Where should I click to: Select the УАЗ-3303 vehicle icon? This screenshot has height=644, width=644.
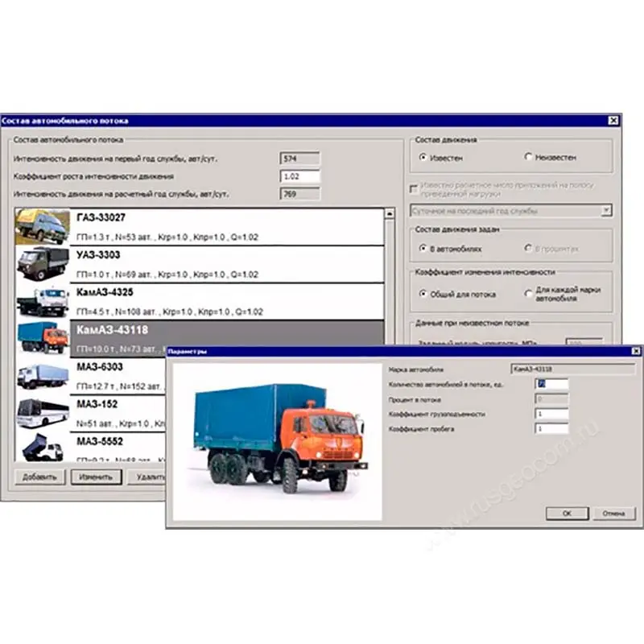(x=42, y=265)
